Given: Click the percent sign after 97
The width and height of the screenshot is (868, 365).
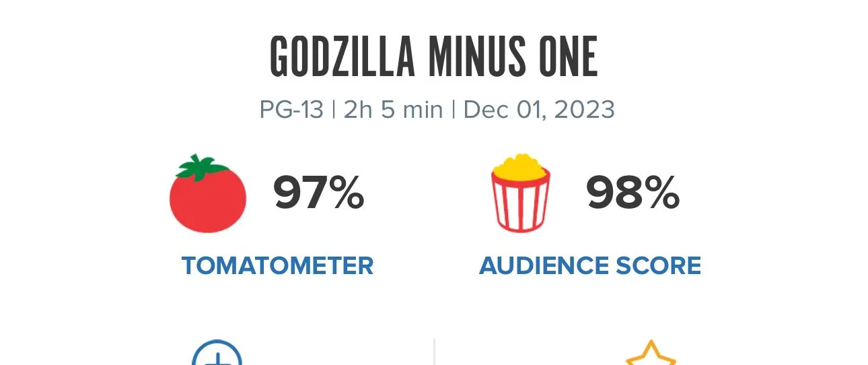Looking at the screenshot, I should coord(348,194).
